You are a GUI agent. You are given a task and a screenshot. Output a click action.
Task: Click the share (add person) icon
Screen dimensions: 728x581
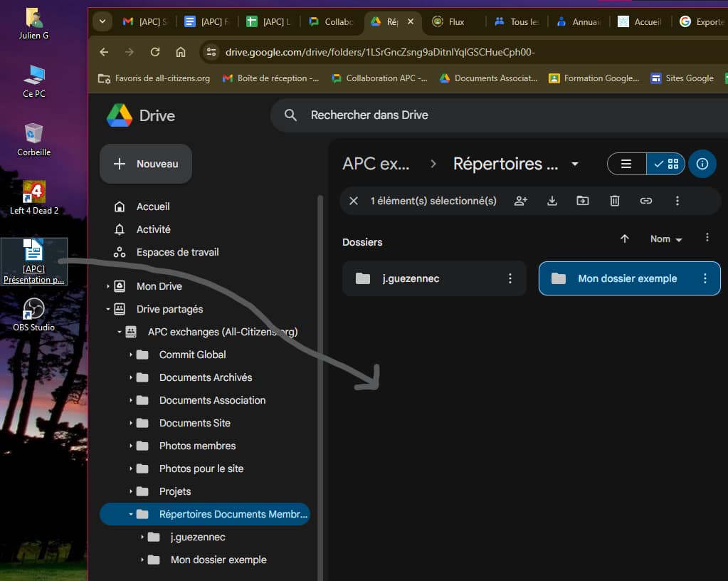521,201
